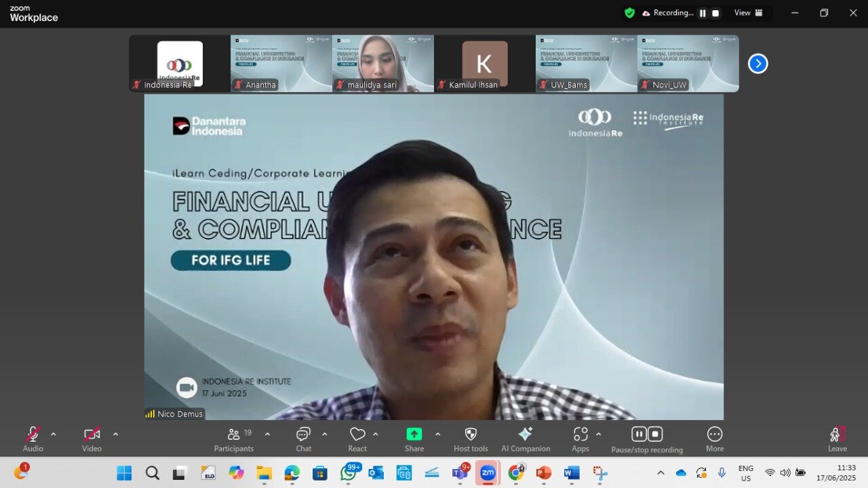The height and width of the screenshot is (488, 868).
Task: Open Host tools shield menu
Action: coord(471,438)
